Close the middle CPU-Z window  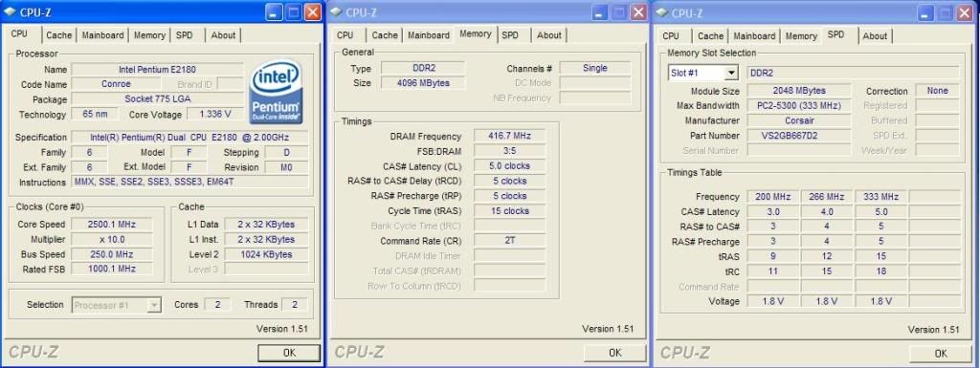pos(638,11)
